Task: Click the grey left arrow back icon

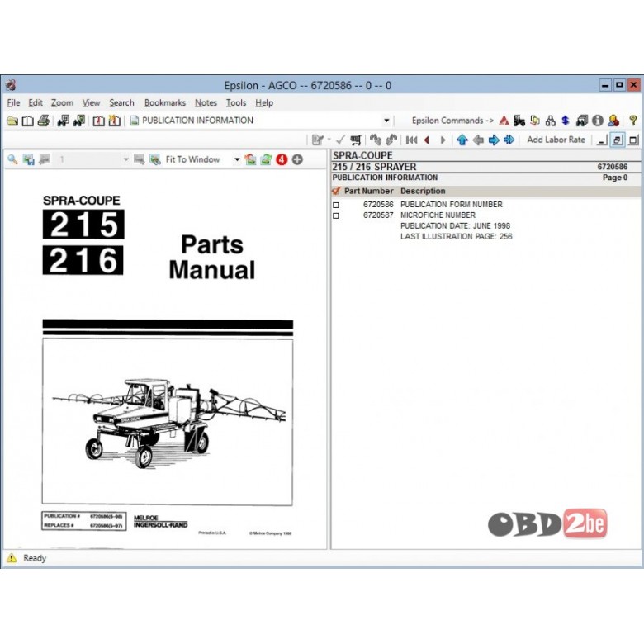Action: (x=478, y=140)
